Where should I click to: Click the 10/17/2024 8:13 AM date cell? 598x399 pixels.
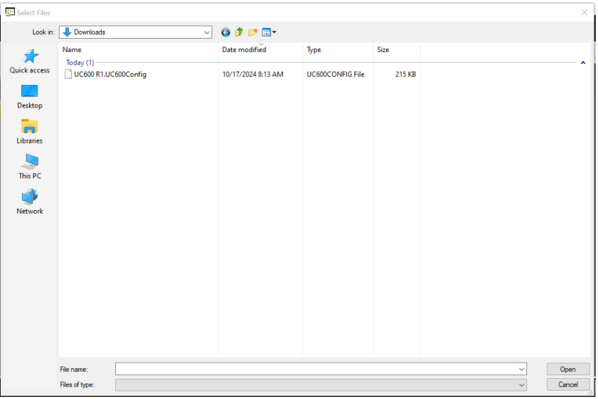253,74
